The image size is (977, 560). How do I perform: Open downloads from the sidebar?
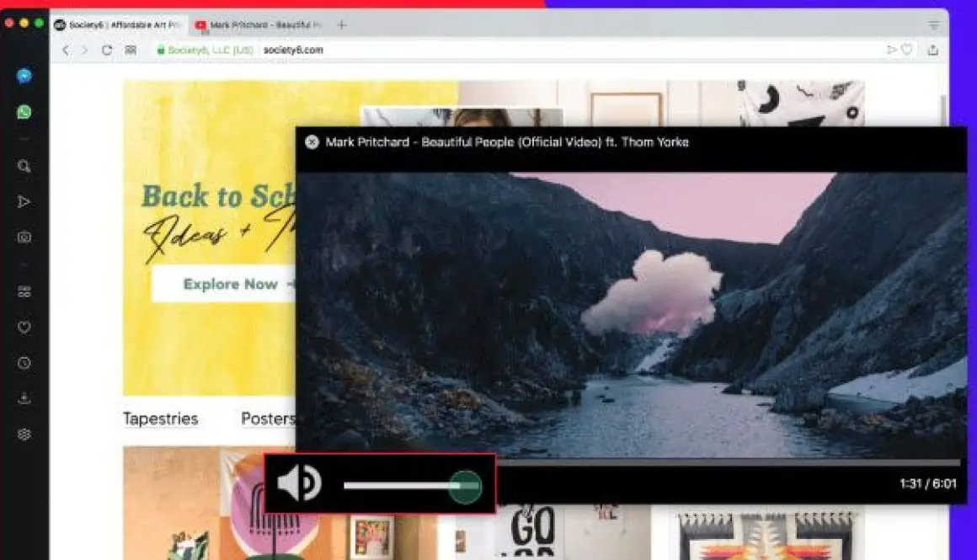click(24, 398)
